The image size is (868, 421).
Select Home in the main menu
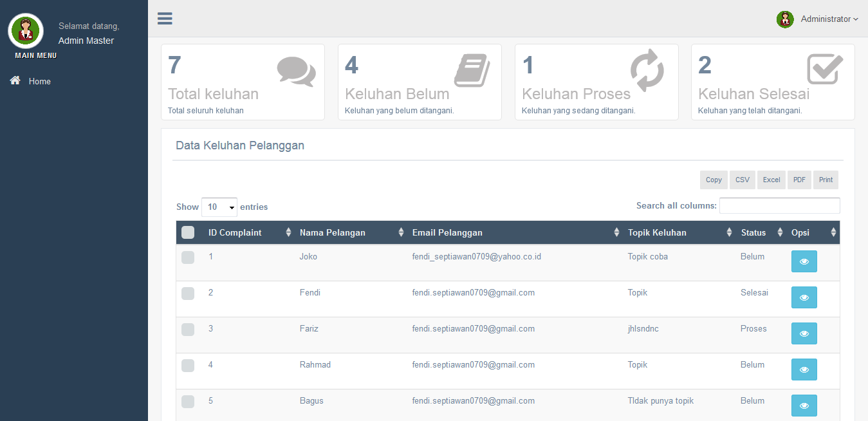tap(39, 80)
